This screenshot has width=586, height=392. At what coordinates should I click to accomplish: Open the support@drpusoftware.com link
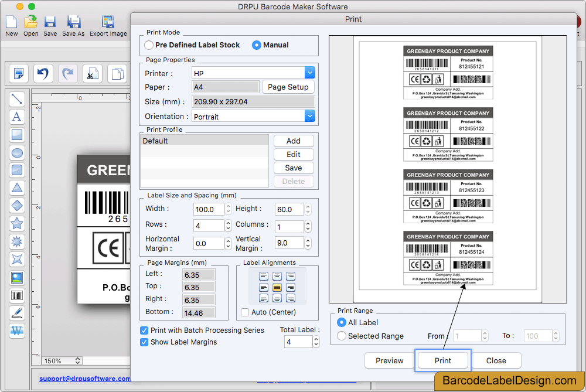(x=85, y=378)
